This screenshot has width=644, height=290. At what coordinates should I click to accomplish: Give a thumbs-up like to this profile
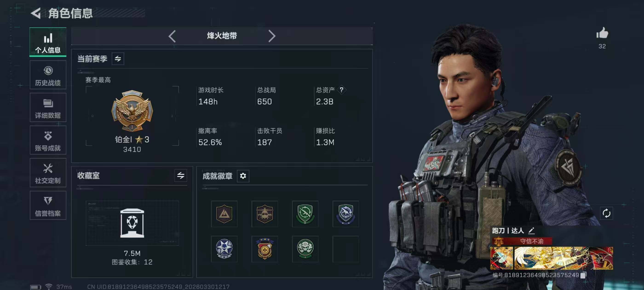tap(602, 33)
